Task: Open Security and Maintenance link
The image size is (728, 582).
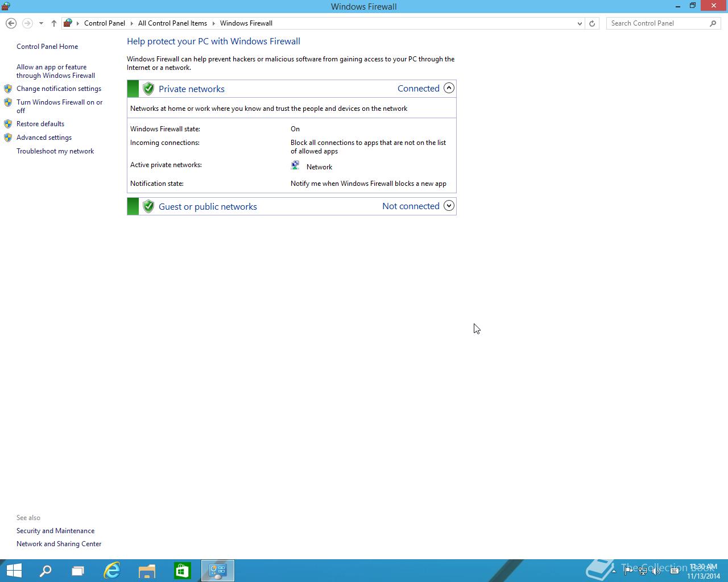Action: 55,531
